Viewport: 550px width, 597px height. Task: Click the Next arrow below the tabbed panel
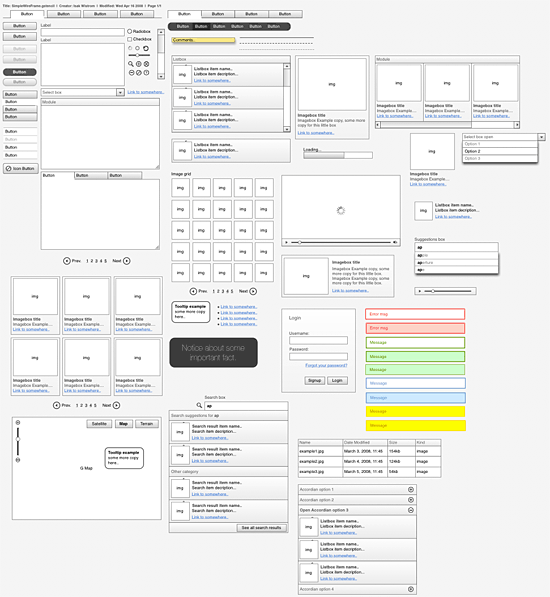pos(127,261)
